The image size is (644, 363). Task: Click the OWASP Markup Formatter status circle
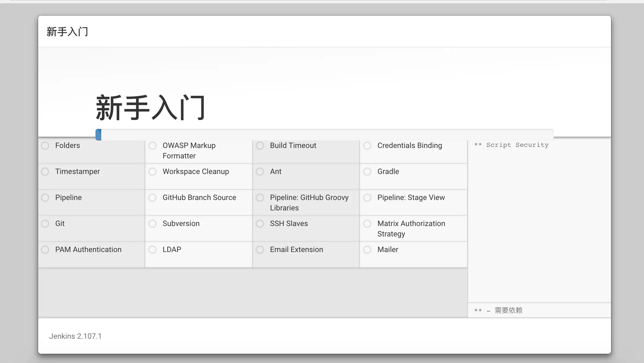(x=152, y=145)
